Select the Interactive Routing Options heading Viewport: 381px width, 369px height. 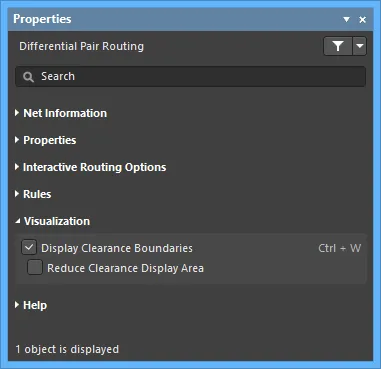click(x=94, y=167)
